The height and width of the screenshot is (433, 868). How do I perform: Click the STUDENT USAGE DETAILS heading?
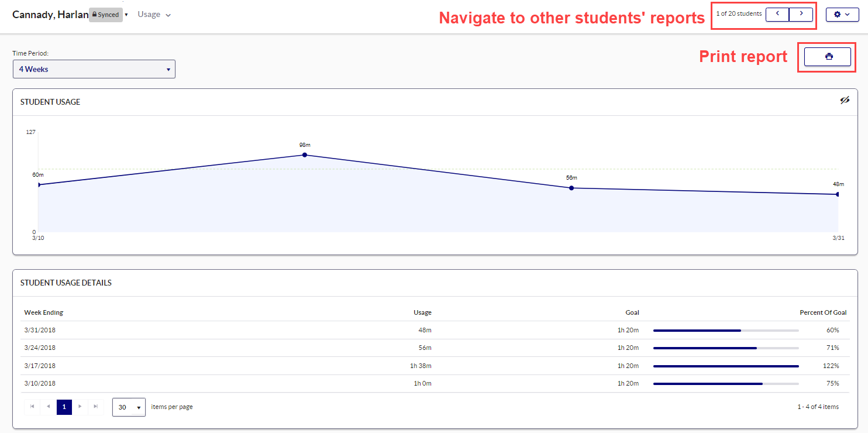[x=66, y=283]
